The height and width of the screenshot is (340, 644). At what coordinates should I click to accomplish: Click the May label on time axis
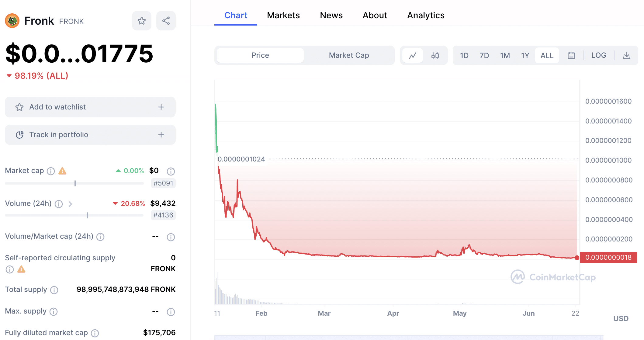coord(460,313)
